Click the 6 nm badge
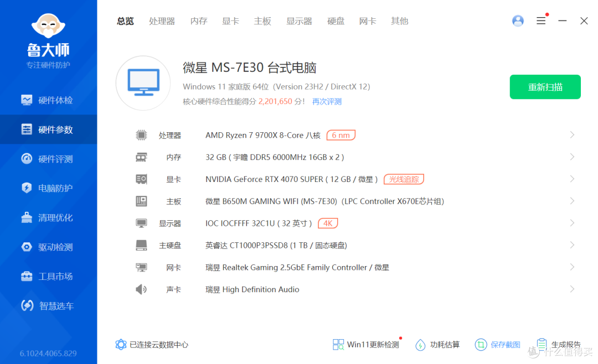Screen dimensions: 598x364 pyautogui.click(x=341, y=135)
